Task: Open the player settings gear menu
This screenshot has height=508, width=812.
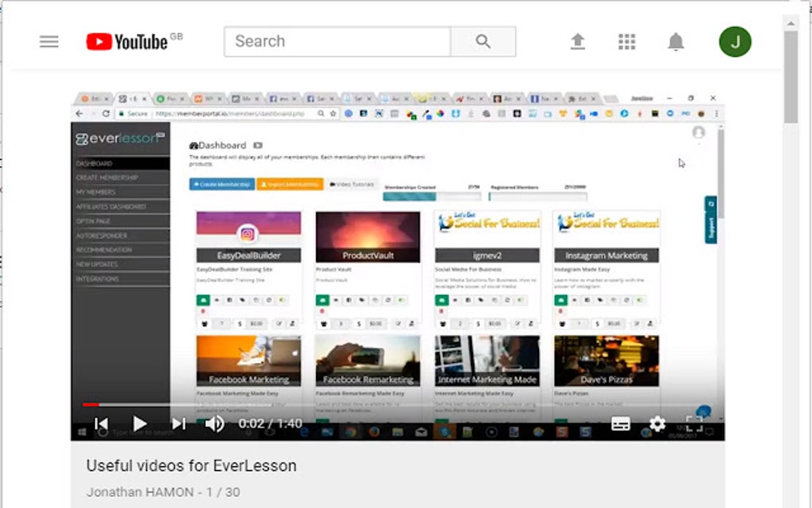Action: click(656, 424)
